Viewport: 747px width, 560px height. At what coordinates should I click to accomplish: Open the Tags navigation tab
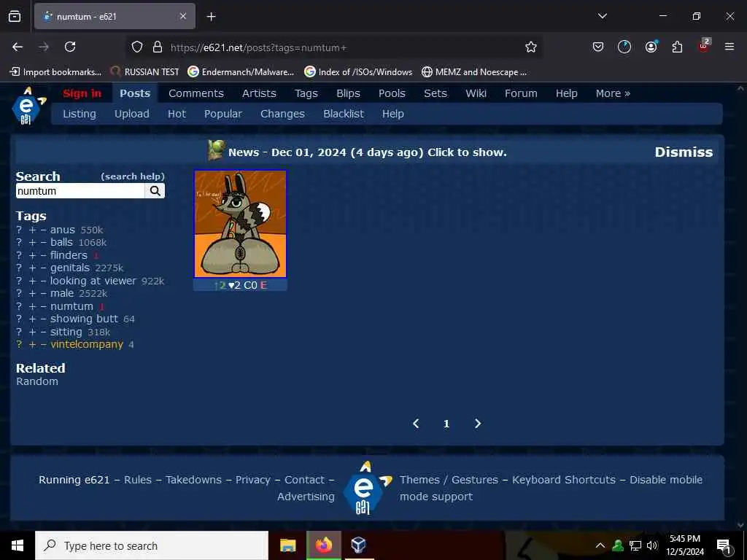pyautogui.click(x=306, y=93)
